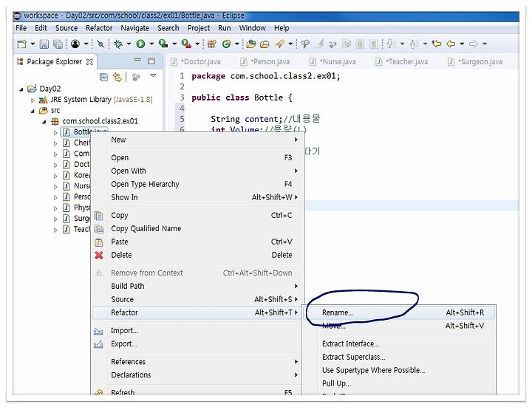Screen dimensions: 532x407
Task: Click the Open Type folder icon
Action: [x=251, y=44]
